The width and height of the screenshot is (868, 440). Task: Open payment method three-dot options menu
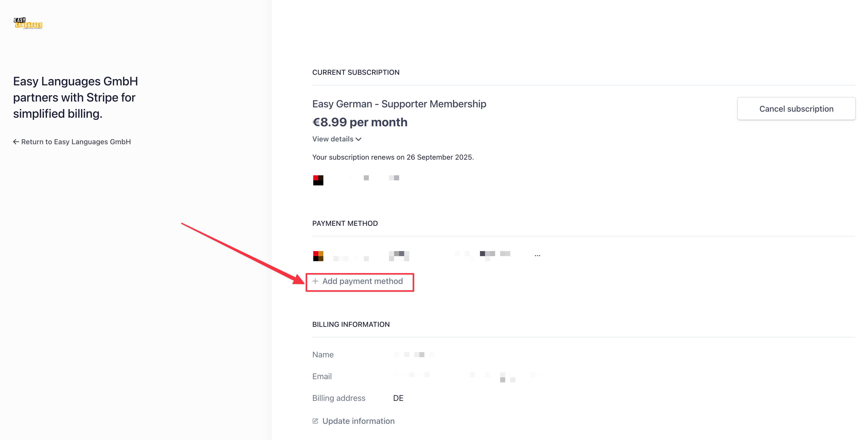(x=537, y=256)
